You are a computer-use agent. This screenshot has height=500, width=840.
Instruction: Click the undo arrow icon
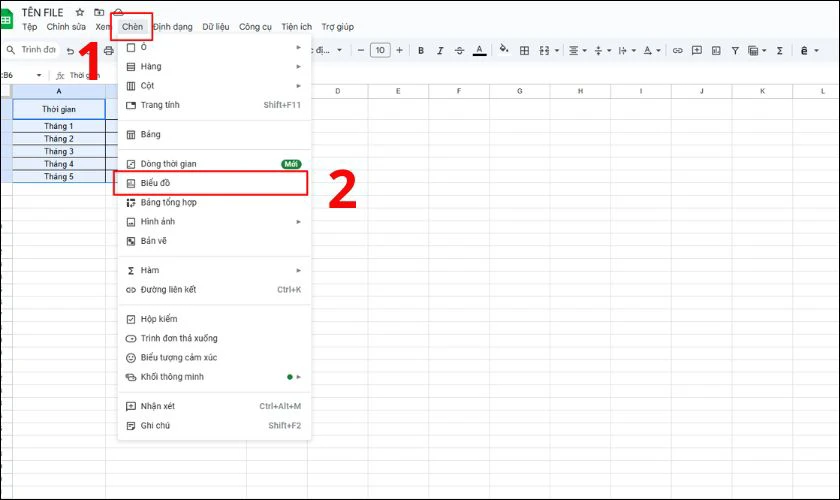click(71, 50)
